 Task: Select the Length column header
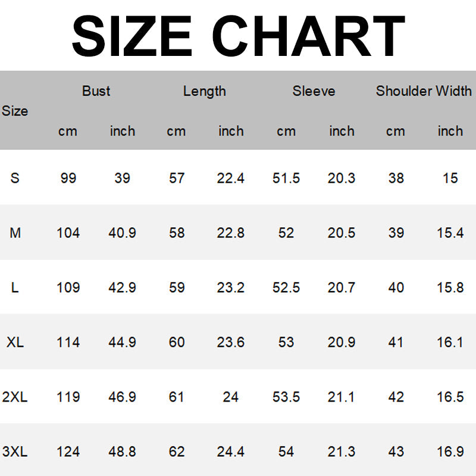tap(204, 91)
